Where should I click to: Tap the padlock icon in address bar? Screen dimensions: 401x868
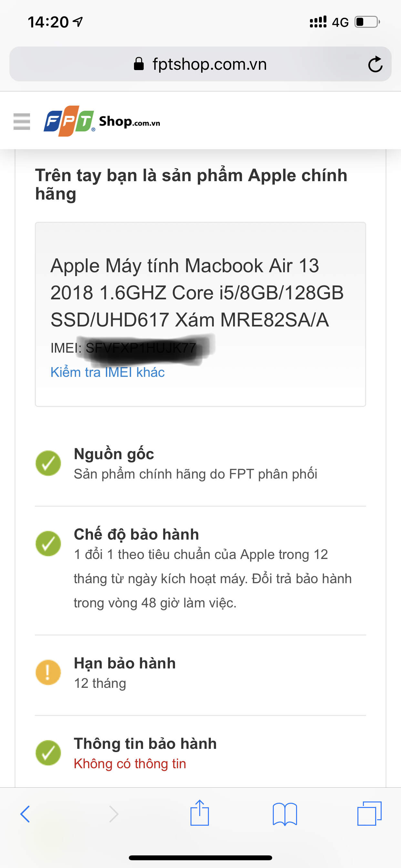(x=139, y=63)
